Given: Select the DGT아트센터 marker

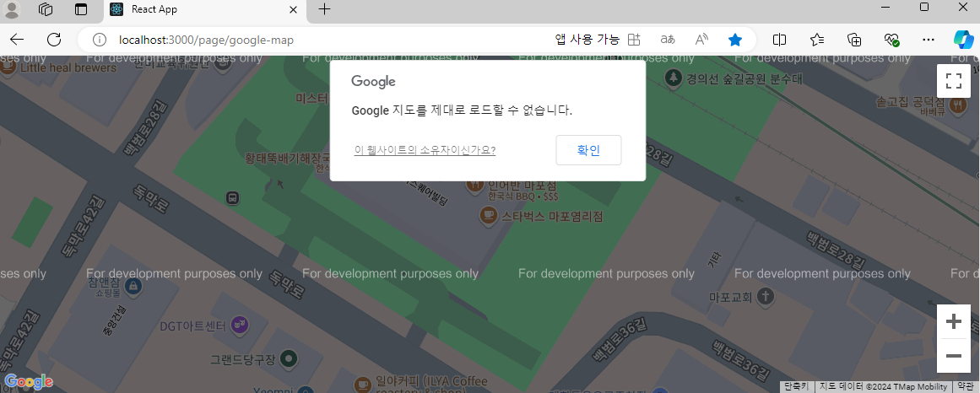Looking at the screenshot, I should pyautogui.click(x=240, y=325).
